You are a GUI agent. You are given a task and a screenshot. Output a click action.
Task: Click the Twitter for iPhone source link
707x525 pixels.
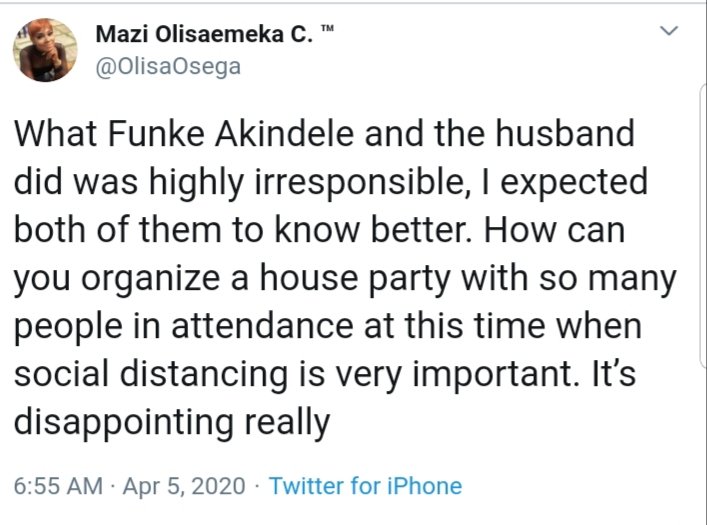366,486
